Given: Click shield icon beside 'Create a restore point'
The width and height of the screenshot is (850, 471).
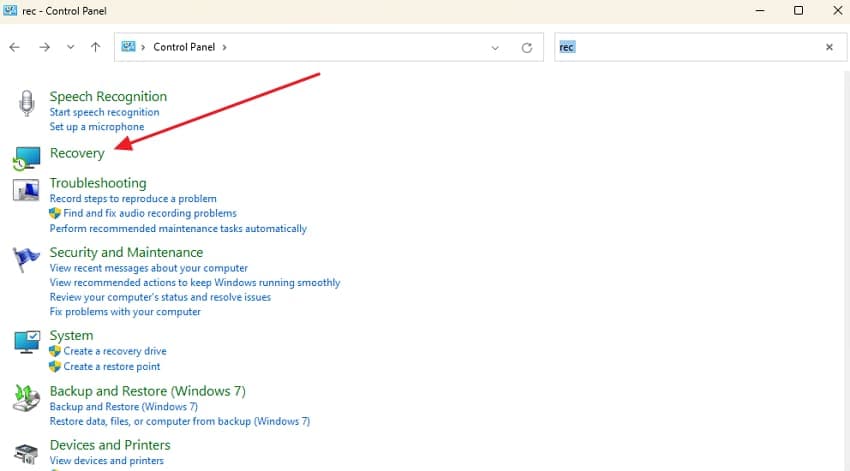Looking at the screenshot, I should [55, 367].
